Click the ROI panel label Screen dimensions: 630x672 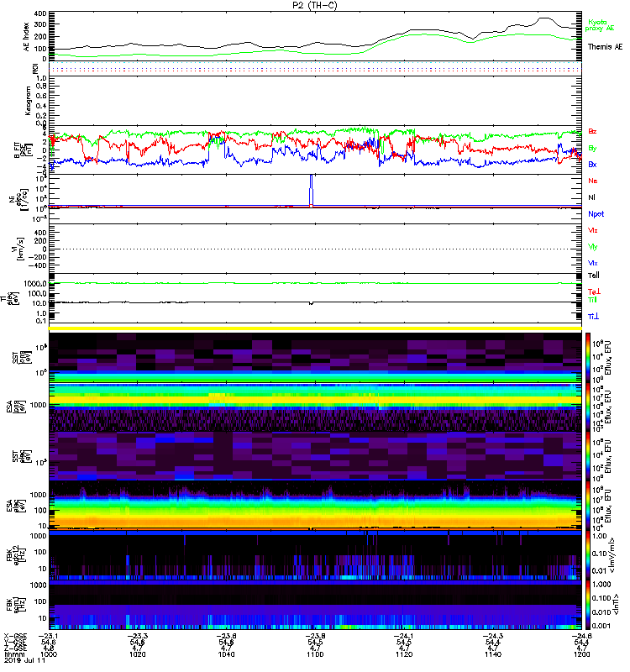(35, 69)
